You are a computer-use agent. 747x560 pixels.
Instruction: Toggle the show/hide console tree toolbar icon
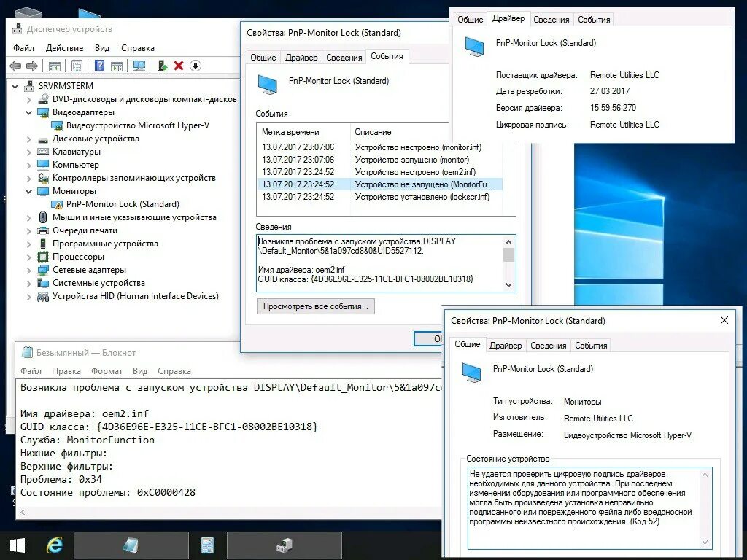(x=54, y=66)
